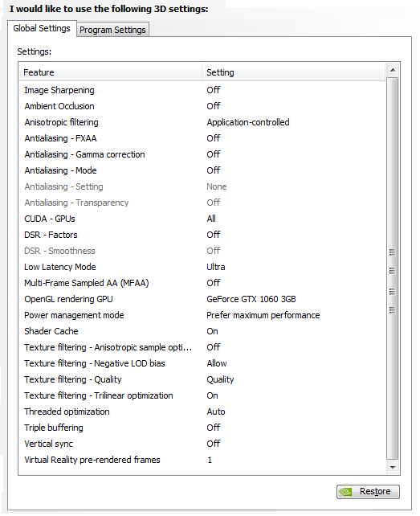Viewport: 420px width, 516px height.
Task: Open the Application-controlled setting value
Action: [248, 122]
